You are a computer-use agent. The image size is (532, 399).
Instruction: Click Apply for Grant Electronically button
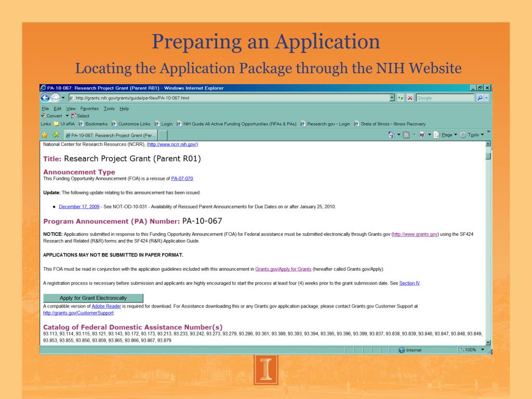click(x=93, y=298)
